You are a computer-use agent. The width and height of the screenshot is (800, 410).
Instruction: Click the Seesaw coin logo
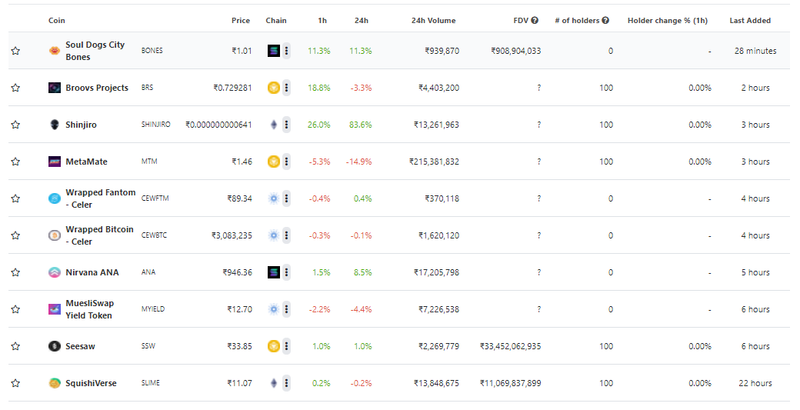point(54,346)
